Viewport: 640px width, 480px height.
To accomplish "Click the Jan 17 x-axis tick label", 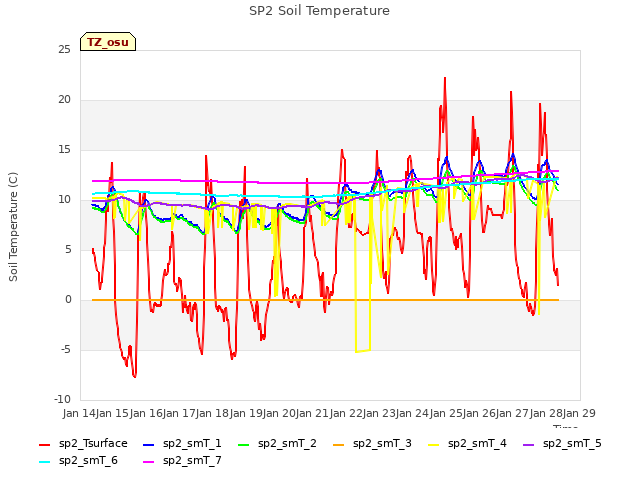I will pos(179,413).
